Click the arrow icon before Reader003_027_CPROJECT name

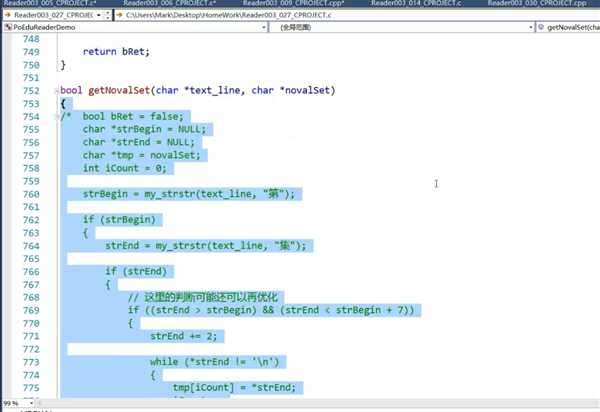pyautogui.click(x=8, y=15)
